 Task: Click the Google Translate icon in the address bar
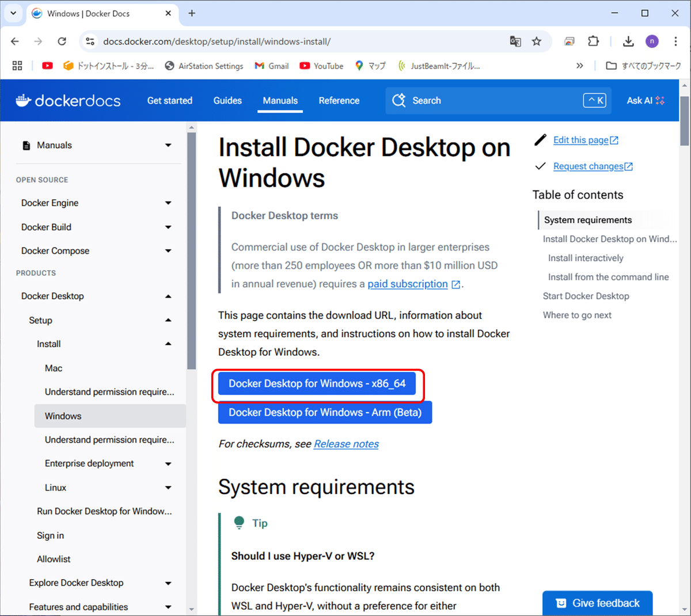(x=515, y=41)
